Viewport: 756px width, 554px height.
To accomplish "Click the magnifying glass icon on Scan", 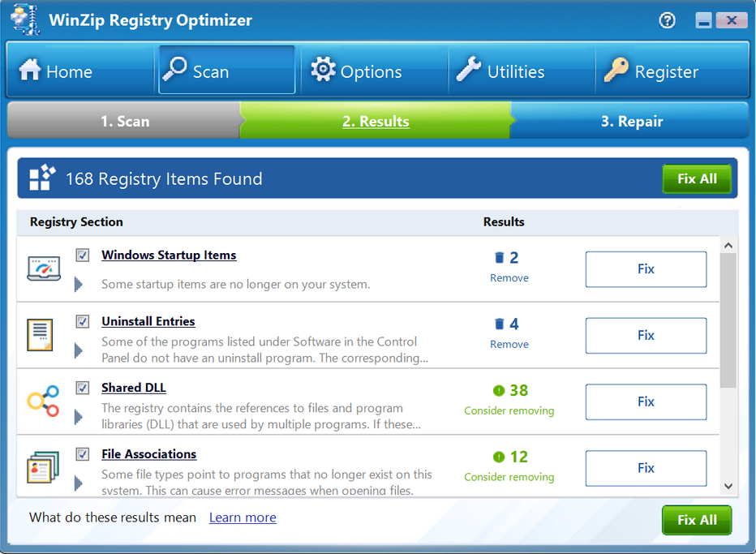I will [x=174, y=69].
